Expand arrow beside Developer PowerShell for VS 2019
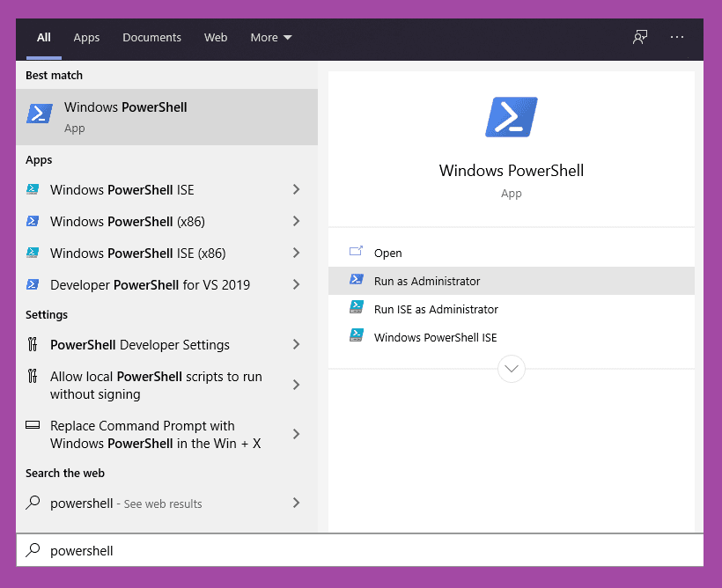Viewport: 722px width, 588px height. point(296,284)
